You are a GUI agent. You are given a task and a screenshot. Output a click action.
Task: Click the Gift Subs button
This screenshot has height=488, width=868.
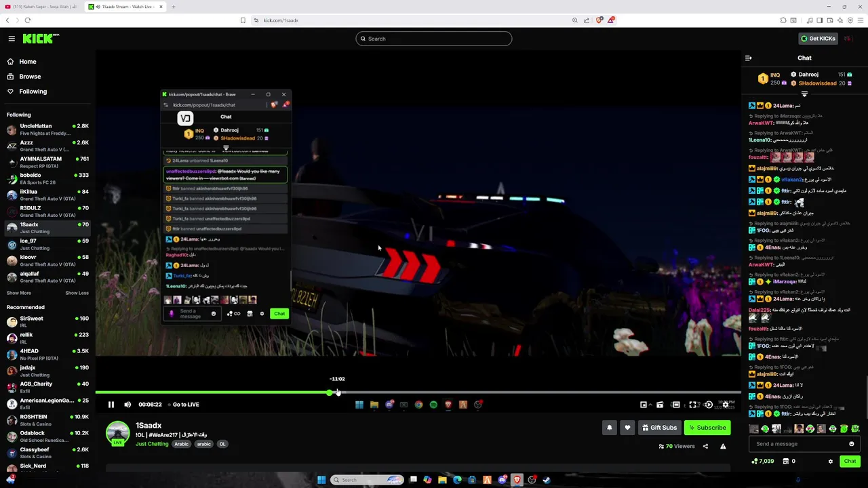click(659, 428)
